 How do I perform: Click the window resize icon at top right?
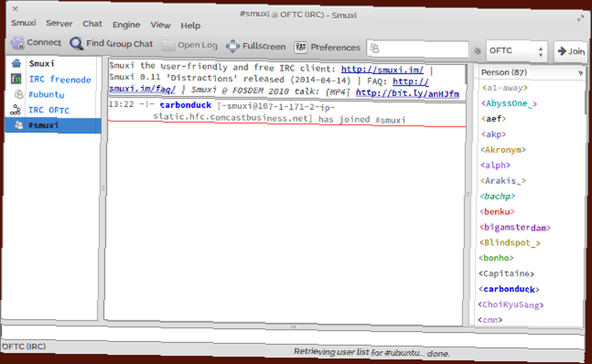click(581, 18)
